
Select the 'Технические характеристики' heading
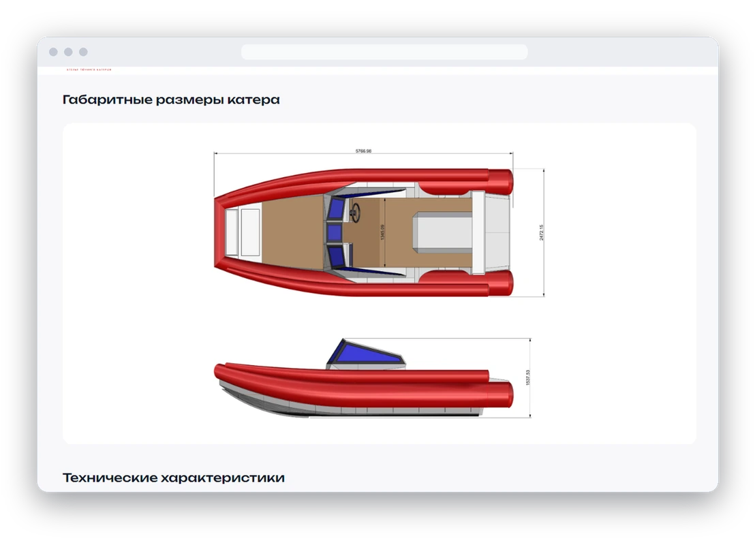click(x=173, y=478)
